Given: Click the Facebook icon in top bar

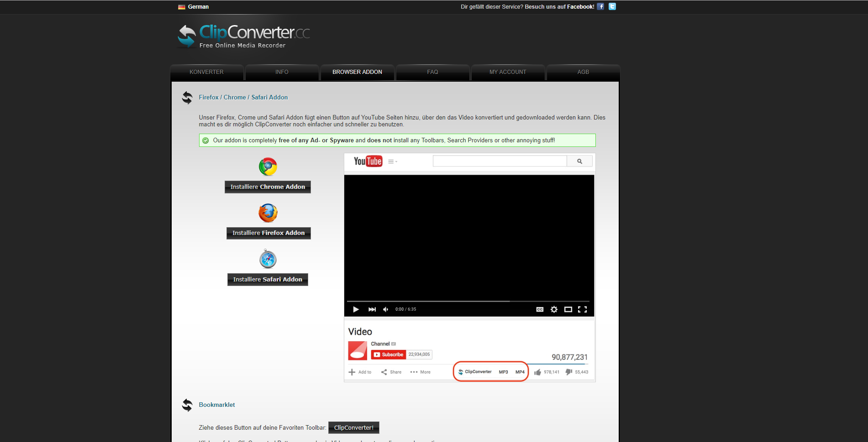Looking at the screenshot, I should tap(600, 6).
